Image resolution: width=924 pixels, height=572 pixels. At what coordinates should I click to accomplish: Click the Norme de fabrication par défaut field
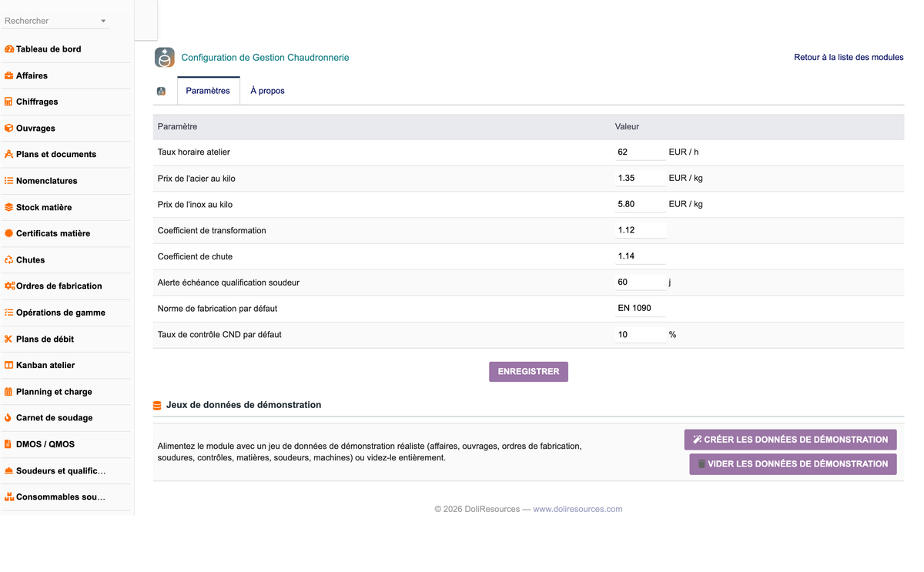640,309
